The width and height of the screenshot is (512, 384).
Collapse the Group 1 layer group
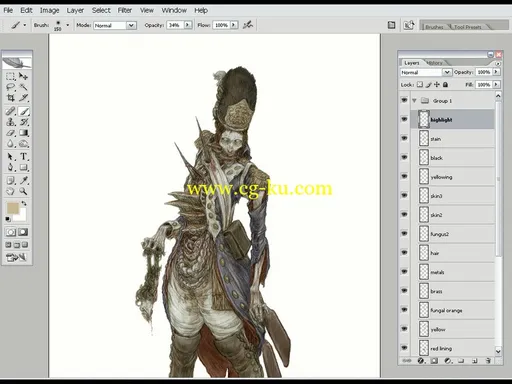coord(414,100)
